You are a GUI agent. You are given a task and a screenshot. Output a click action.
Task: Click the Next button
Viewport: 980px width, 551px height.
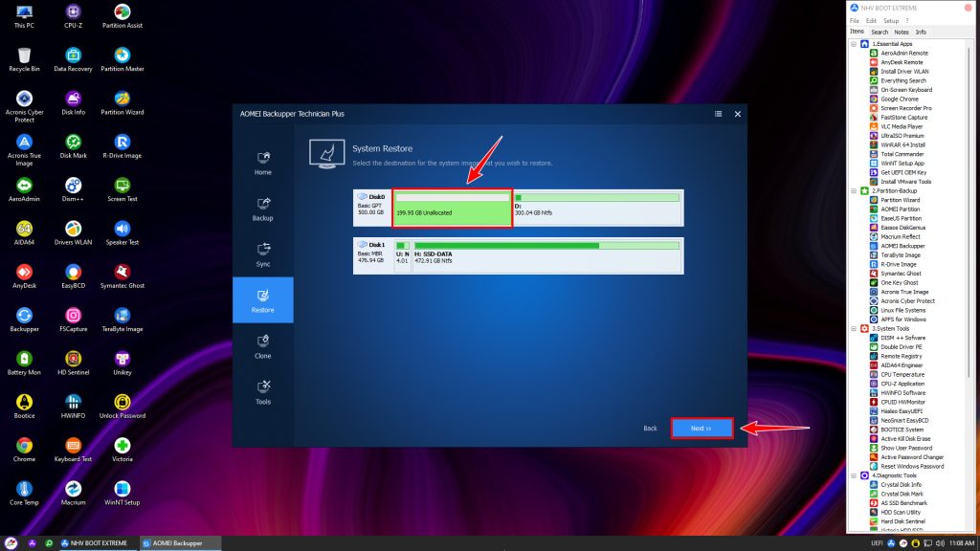pyautogui.click(x=702, y=428)
